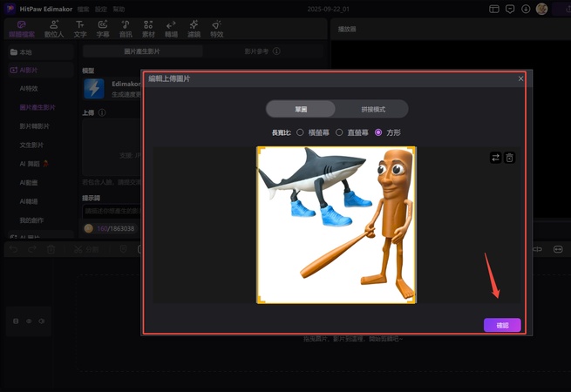
Task: Click the fit-timeline icon at toolbar right end
Action: click(558, 249)
